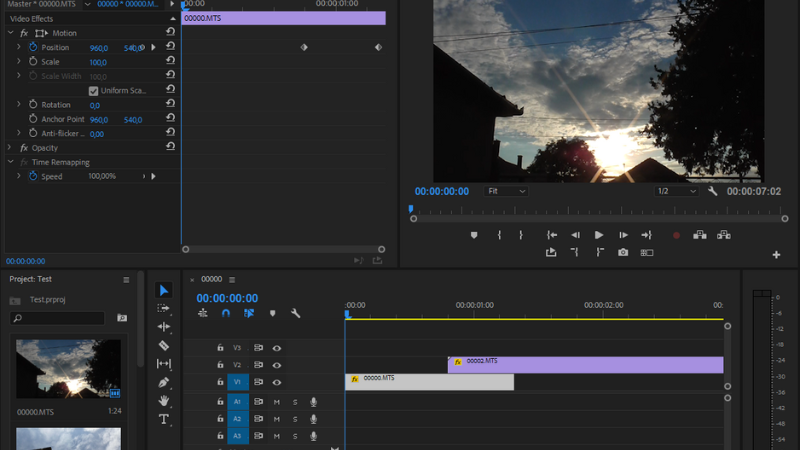Uncheck the Uniform Scale checkbox

point(94,91)
